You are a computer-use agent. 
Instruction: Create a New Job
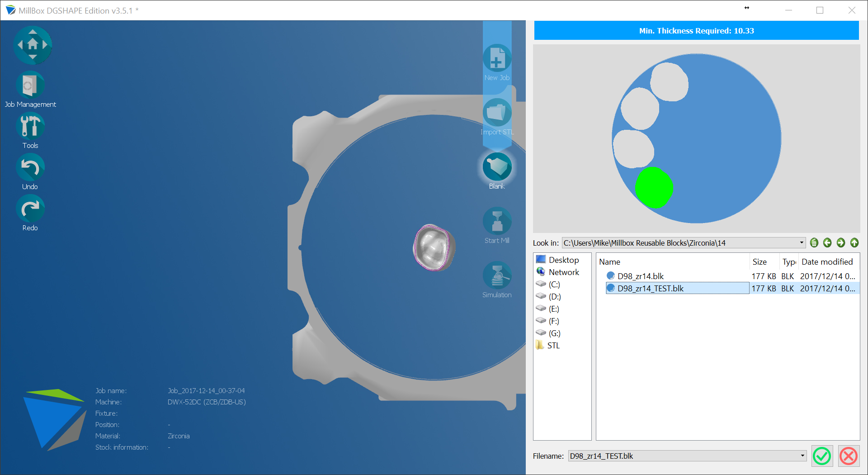point(496,58)
